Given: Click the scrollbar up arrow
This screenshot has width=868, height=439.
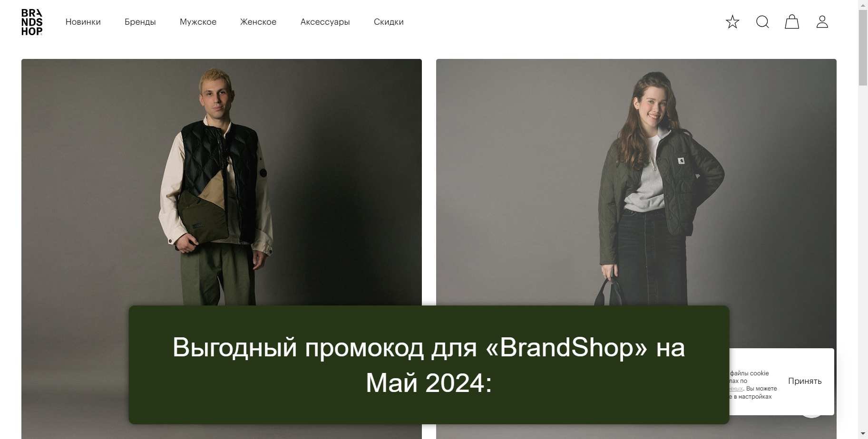Looking at the screenshot, I should click(x=863, y=4).
